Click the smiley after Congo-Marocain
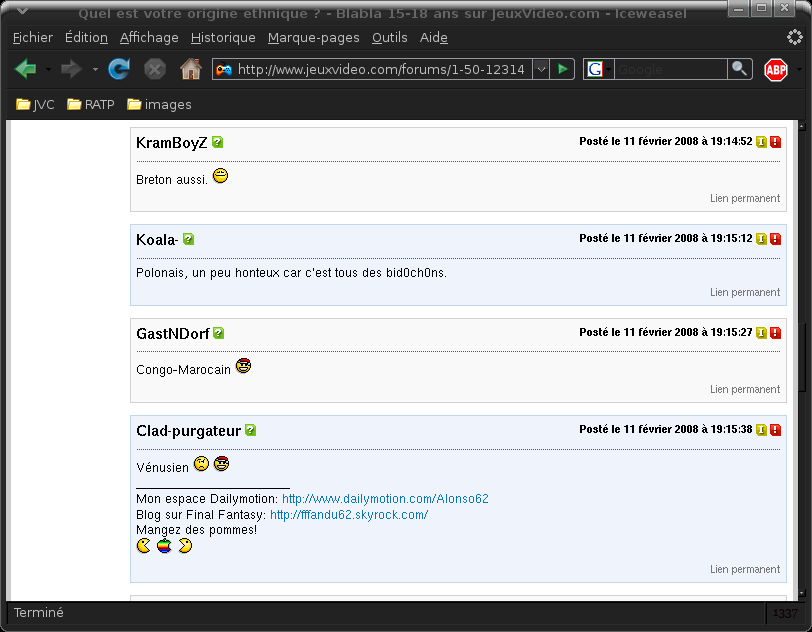Viewport: 812px width, 632px height. coord(243,366)
